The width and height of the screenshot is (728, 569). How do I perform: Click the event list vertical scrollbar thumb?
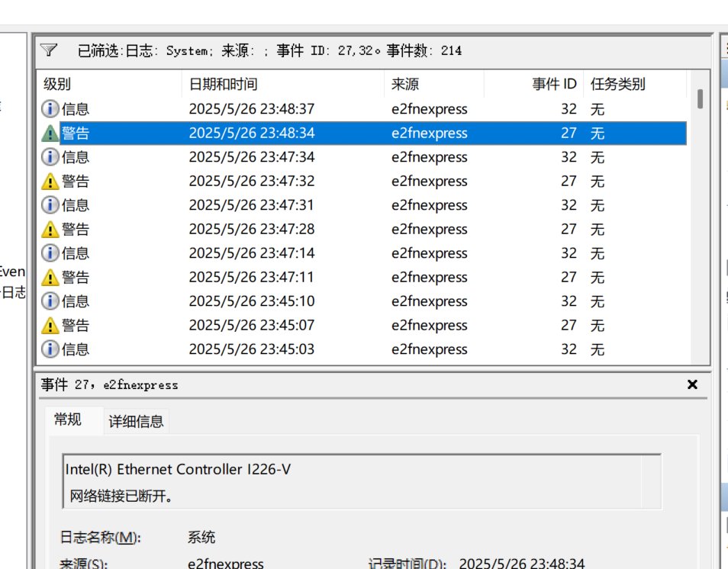click(x=700, y=99)
